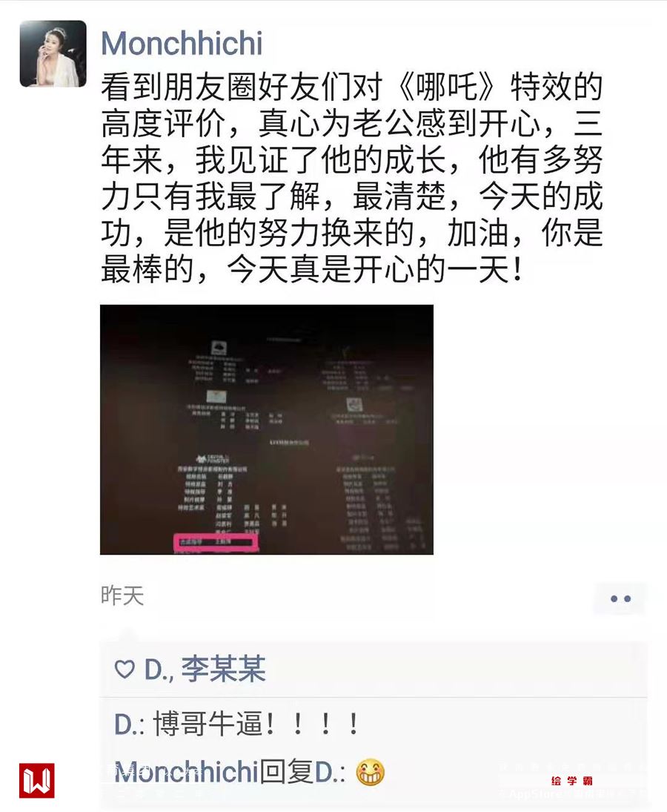Click the grinning emoji in the reply

pos(370,772)
